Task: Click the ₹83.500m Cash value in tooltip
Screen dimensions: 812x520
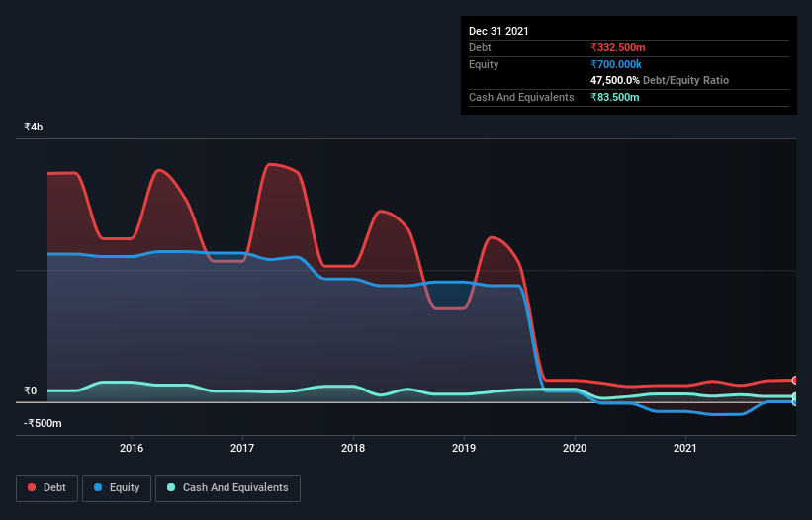Action: coord(615,97)
